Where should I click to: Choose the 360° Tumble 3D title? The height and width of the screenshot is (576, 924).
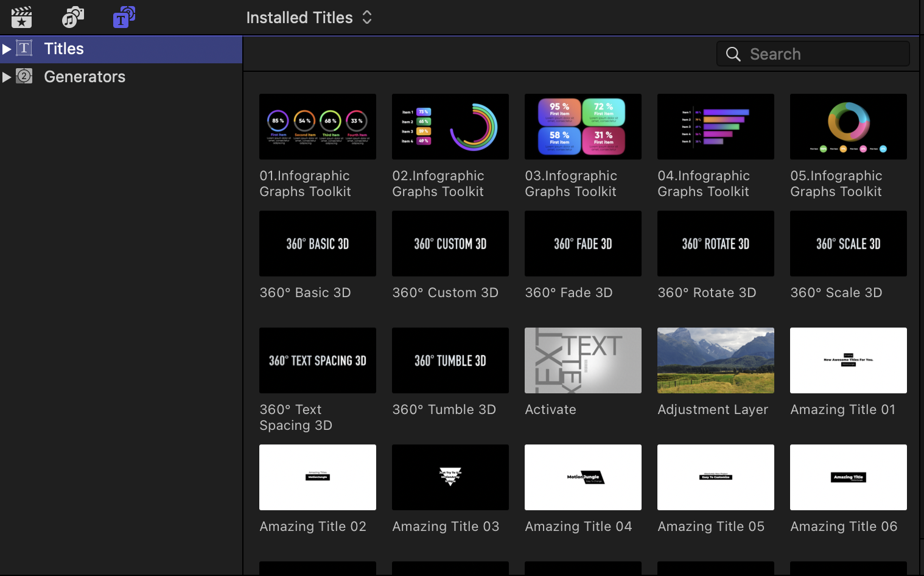450,360
